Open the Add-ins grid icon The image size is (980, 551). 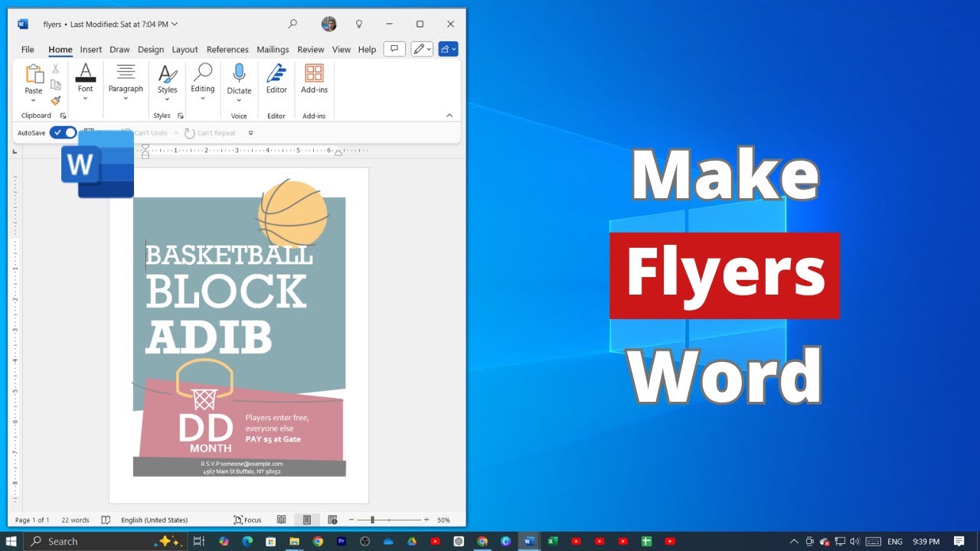pos(314,73)
